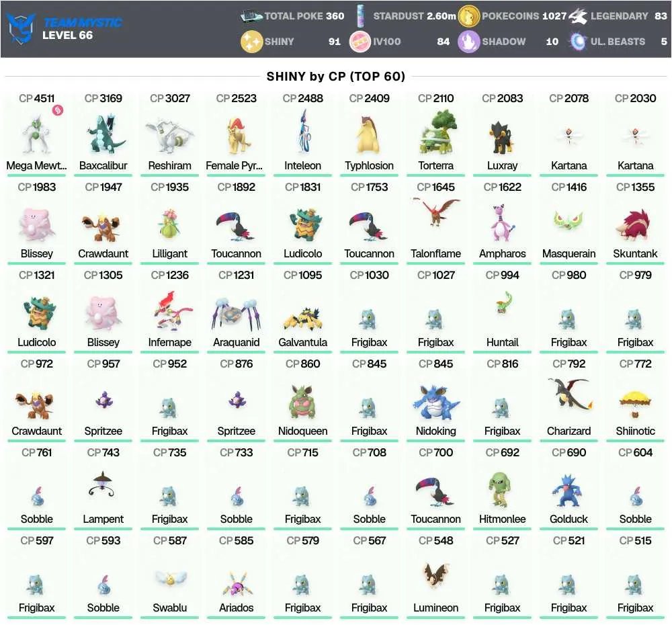Open the Mega Mewtwo thumbnail
Image resolution: width=672 pixels, height=625 pixels.
point(36,134)
